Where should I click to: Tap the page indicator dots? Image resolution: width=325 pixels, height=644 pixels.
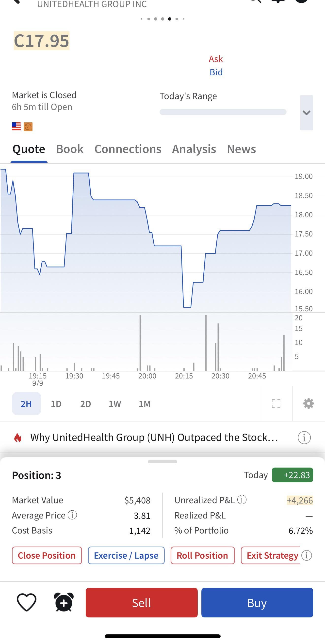click(x=163, y=19)
